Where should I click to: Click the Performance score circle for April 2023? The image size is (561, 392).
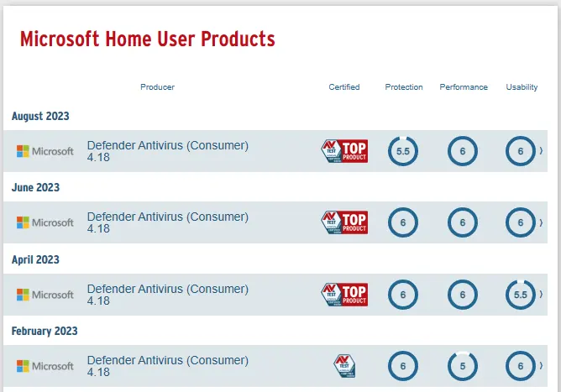click(x=463, y=295)
